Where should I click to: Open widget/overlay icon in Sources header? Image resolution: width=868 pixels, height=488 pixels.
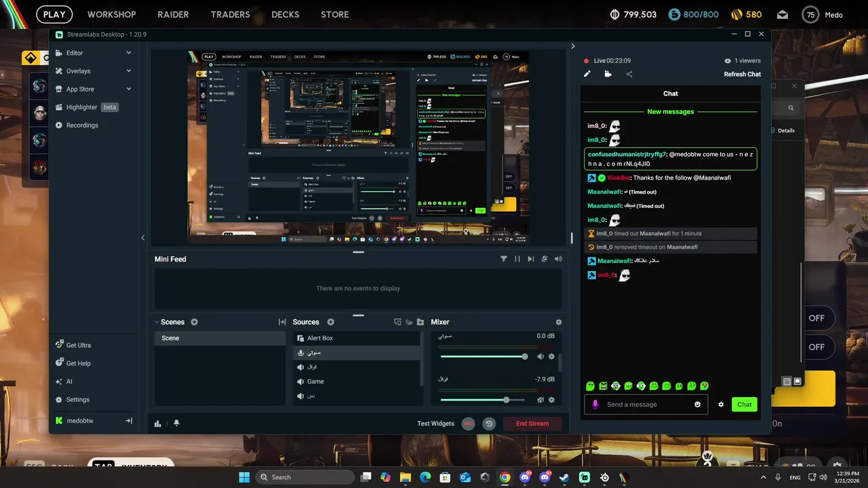[398, 322]
